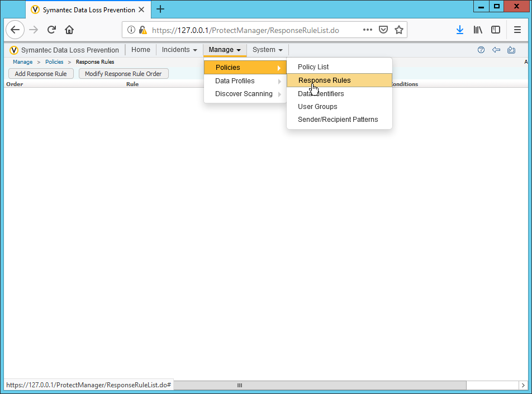Click the Symantec logo in the application header

14,50
